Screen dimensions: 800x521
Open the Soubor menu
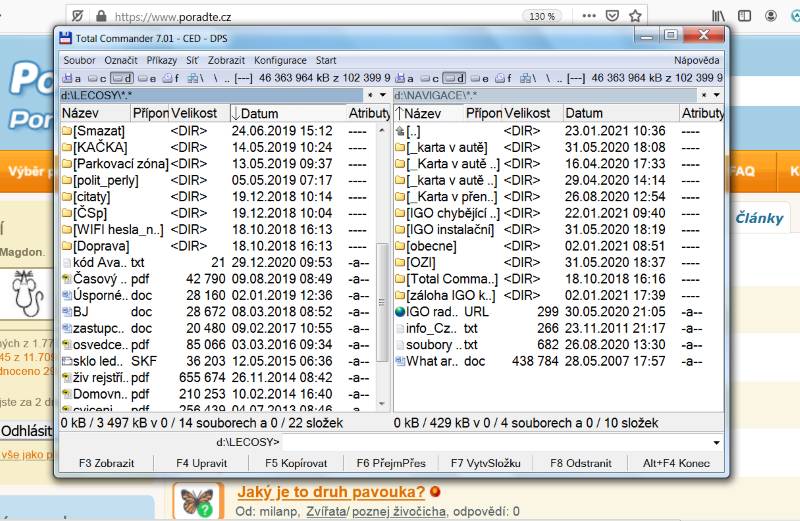pyautogui.click(x=79, y=60)
